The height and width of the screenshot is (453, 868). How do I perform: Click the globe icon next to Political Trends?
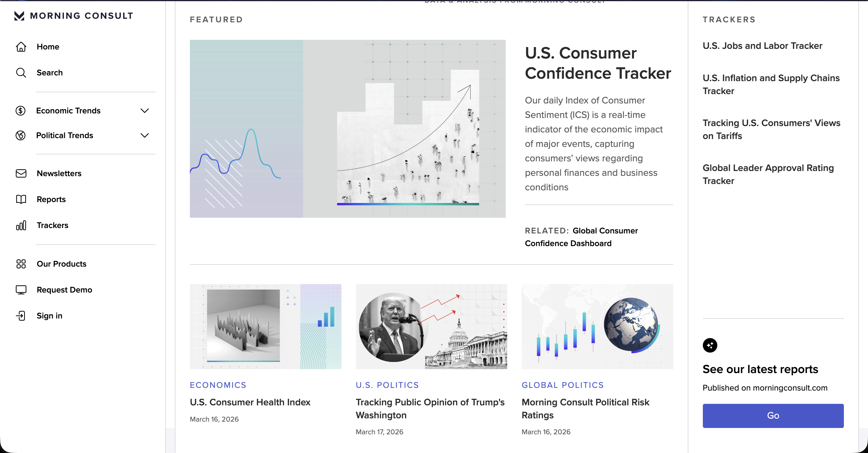point(21,135)
